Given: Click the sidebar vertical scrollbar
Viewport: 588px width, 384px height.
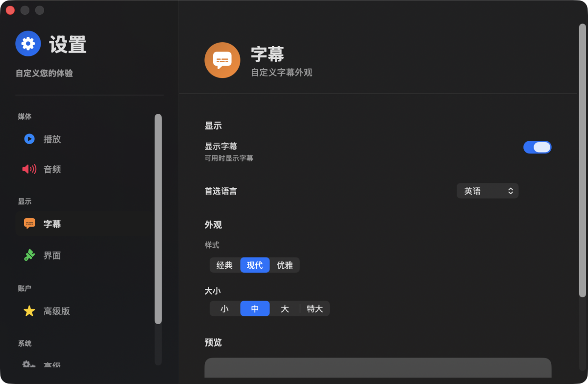Looking at the screenshot, I should [x=158, y=218].
